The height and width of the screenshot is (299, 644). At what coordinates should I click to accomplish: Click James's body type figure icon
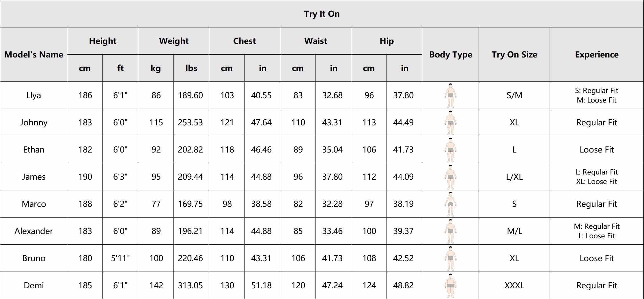[450, 177]
